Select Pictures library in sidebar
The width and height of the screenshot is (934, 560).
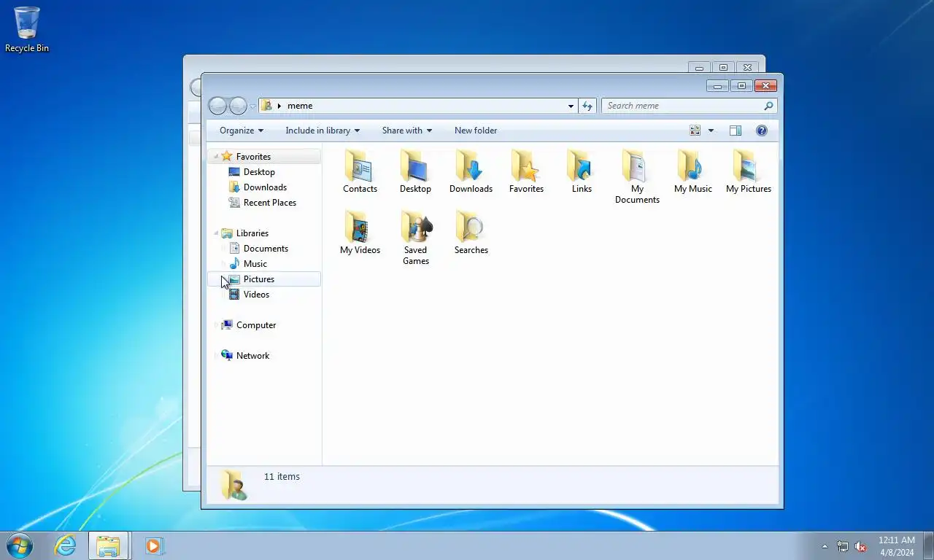click(x=259, y=279)
